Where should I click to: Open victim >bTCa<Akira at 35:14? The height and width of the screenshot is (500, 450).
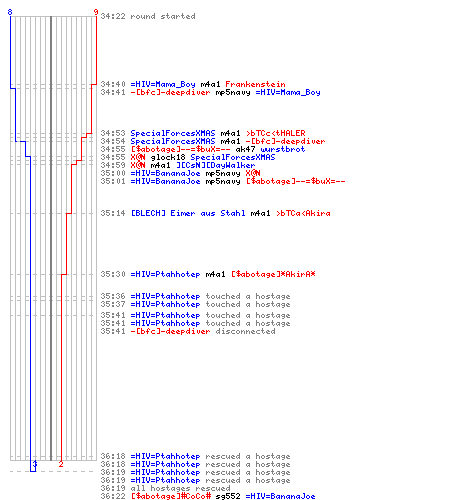(303, 213)
